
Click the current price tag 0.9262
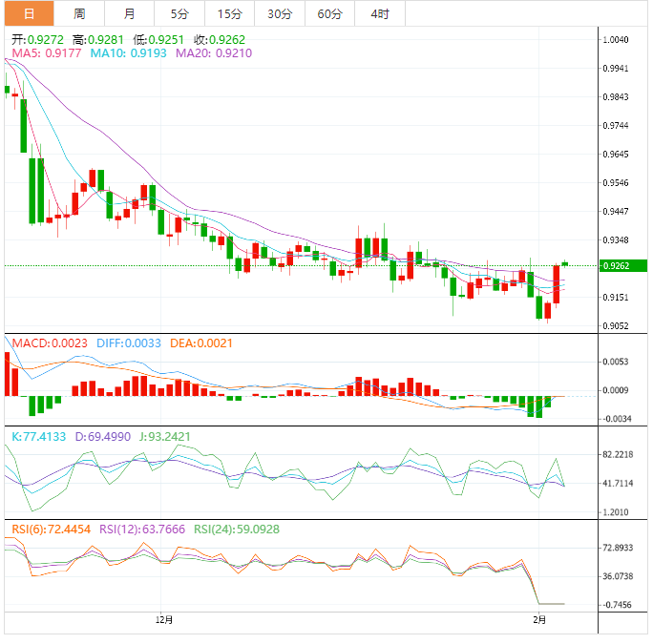(617, 266)
